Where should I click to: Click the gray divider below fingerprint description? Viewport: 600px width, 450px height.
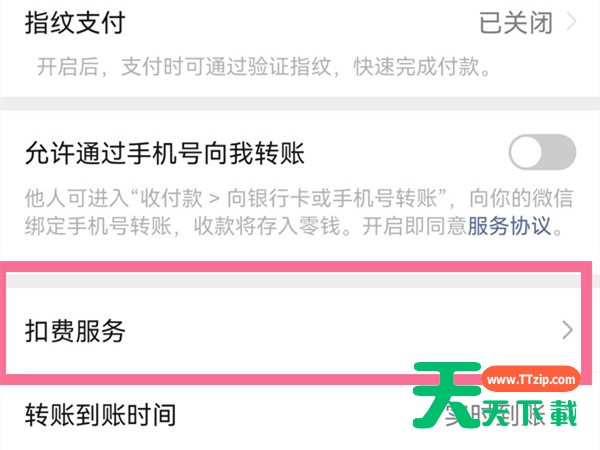[x=300, y=103]
